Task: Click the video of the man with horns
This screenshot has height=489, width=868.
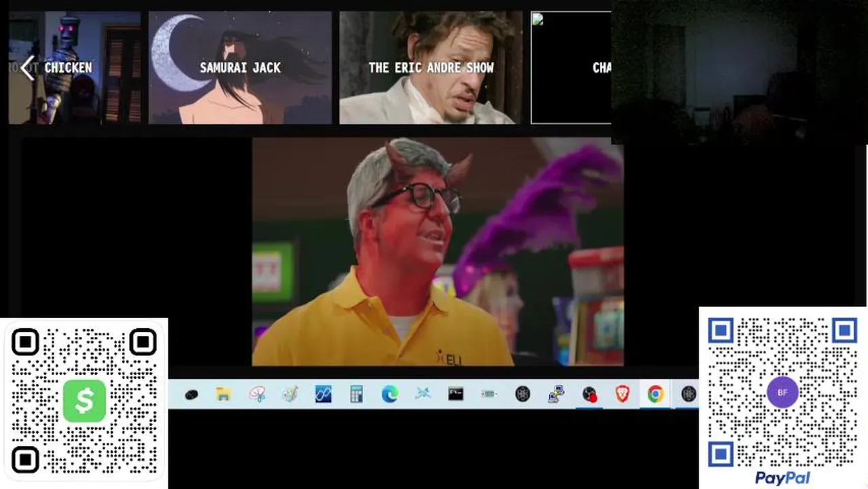Action: (x=437, y=252)
